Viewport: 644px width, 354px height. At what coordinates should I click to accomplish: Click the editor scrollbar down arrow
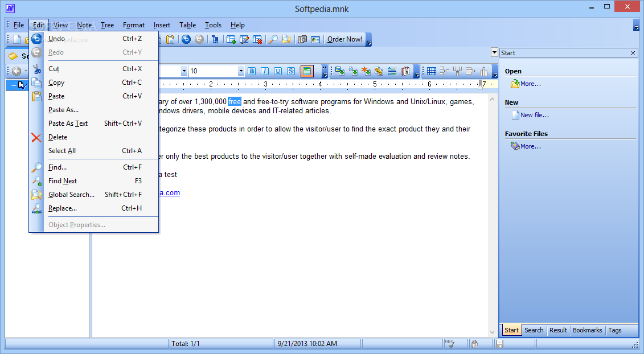(493, 332)
